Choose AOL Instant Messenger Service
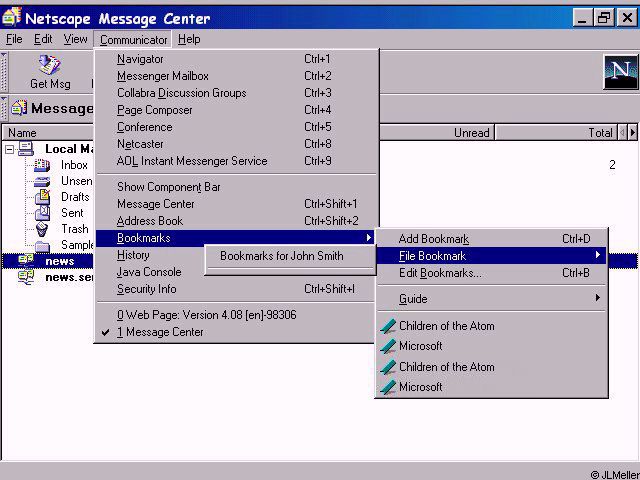 (236, 161)
